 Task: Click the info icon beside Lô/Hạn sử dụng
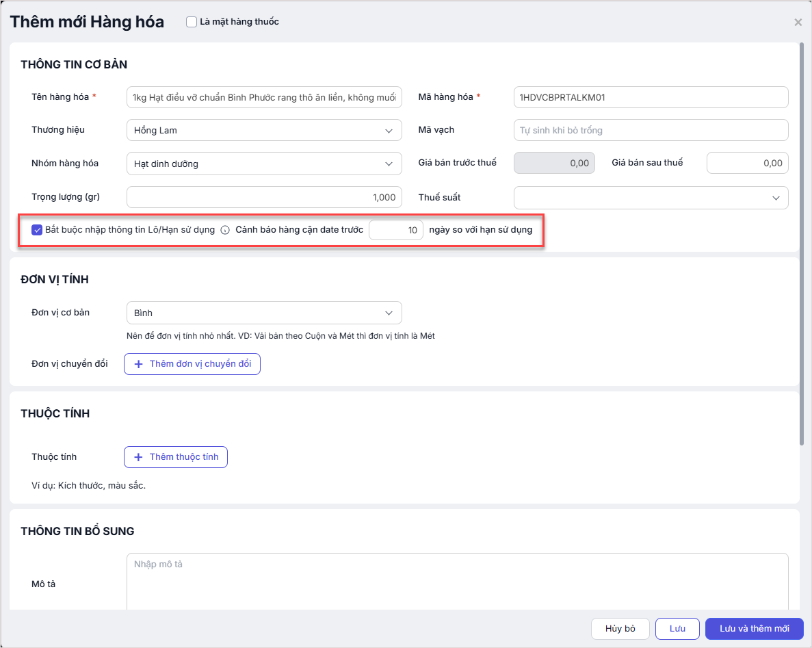click(x=225, y=231)
